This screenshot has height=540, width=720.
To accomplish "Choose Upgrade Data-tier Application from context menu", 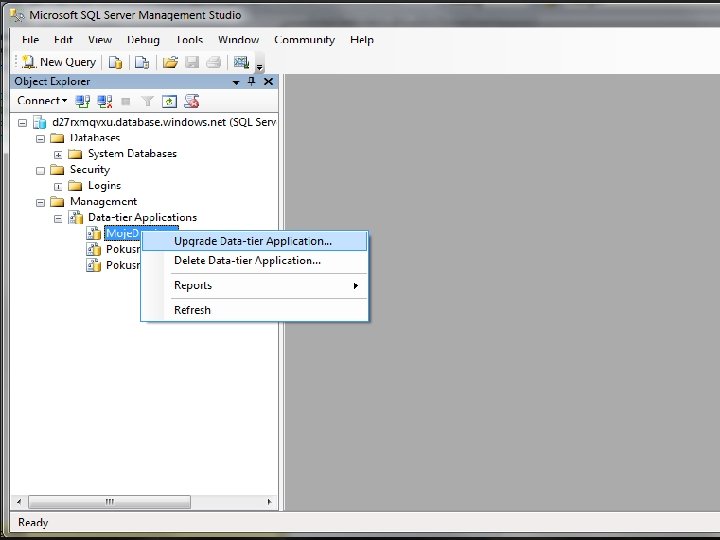I will click(254, 241).
